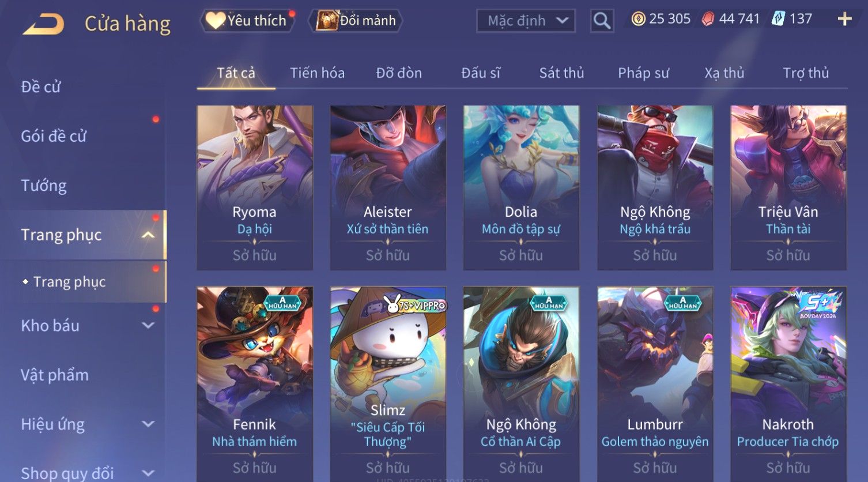Expand the Kho báu sidebar section
Screen dimensions: 868x482
[148, 325]
